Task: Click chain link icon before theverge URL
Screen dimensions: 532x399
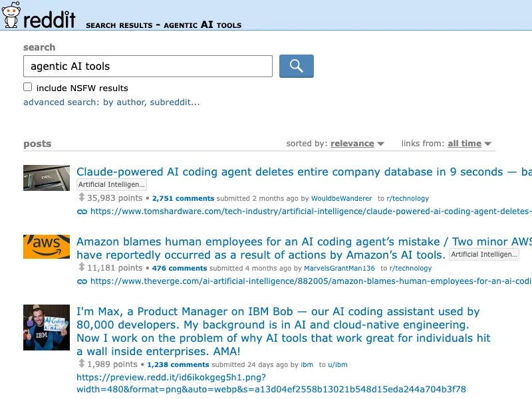Action: [x=82, y=281]
